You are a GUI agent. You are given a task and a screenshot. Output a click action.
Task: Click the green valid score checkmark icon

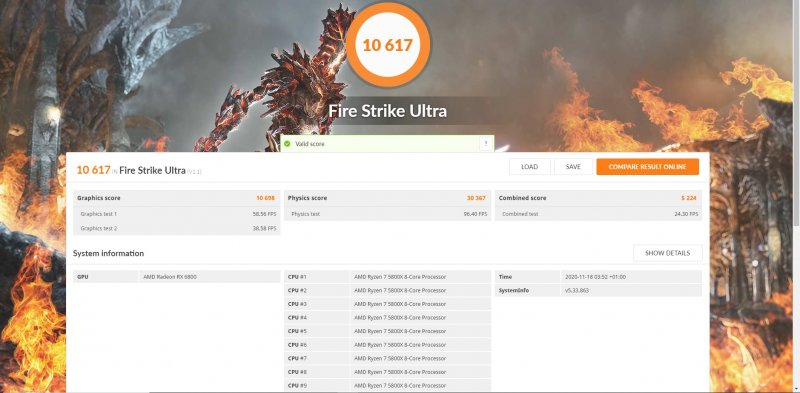(x=287, y=144)
